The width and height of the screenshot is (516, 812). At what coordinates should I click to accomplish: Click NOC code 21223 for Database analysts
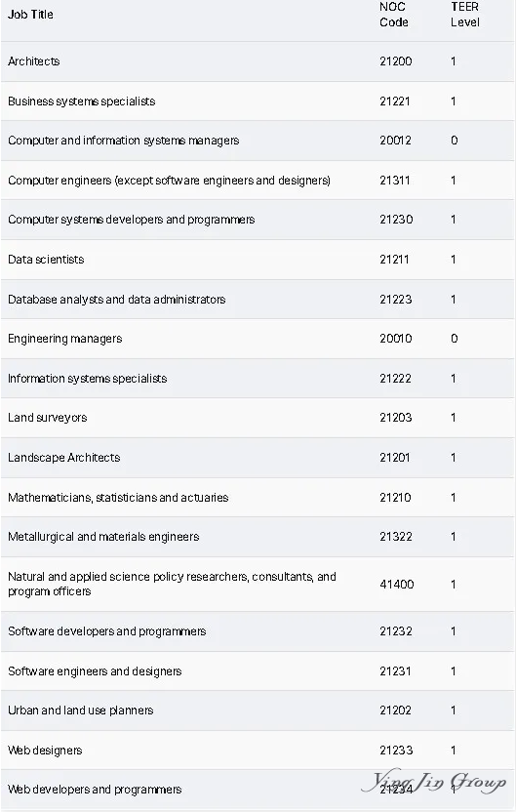(x=396, y=300)
